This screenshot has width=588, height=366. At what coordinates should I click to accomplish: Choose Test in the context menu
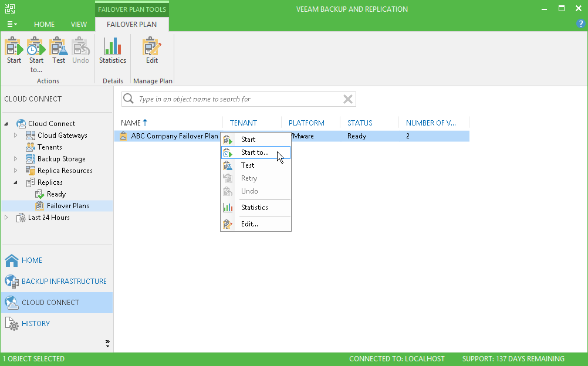pyautogui.click(x=256, y=165)
